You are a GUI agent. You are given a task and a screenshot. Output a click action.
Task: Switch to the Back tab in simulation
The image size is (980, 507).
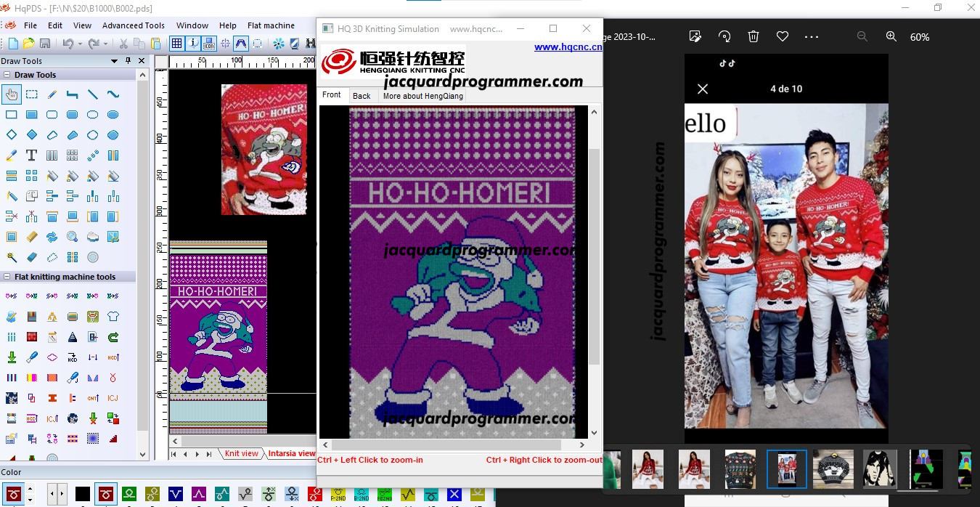click(x=362, y=96)
